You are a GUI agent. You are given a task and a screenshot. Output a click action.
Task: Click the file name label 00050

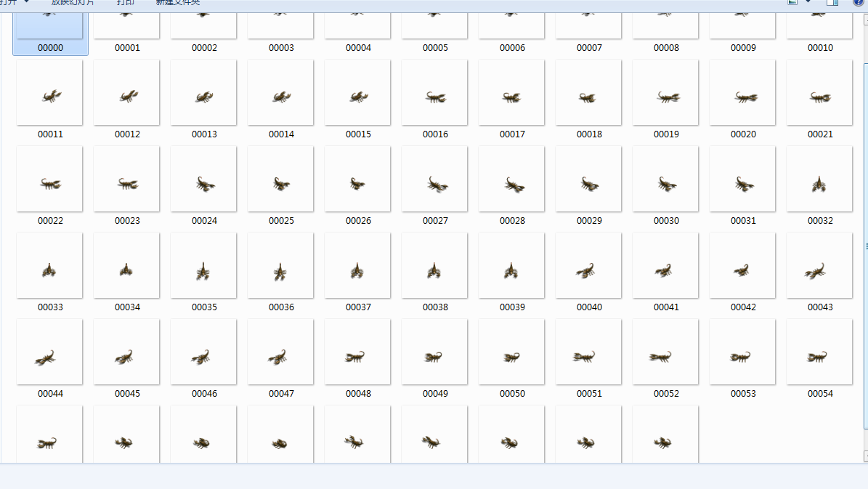(512, 393)
